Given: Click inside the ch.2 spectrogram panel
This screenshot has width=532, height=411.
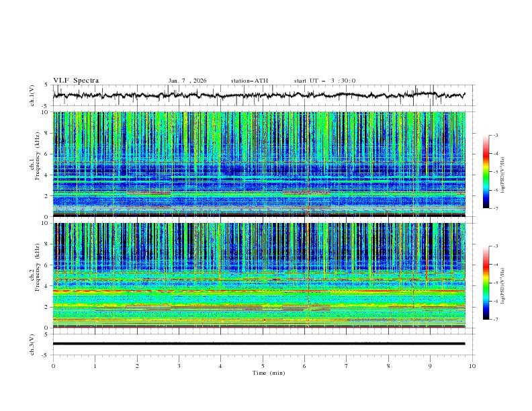Looking at the screenshot, I should (262, 275).
